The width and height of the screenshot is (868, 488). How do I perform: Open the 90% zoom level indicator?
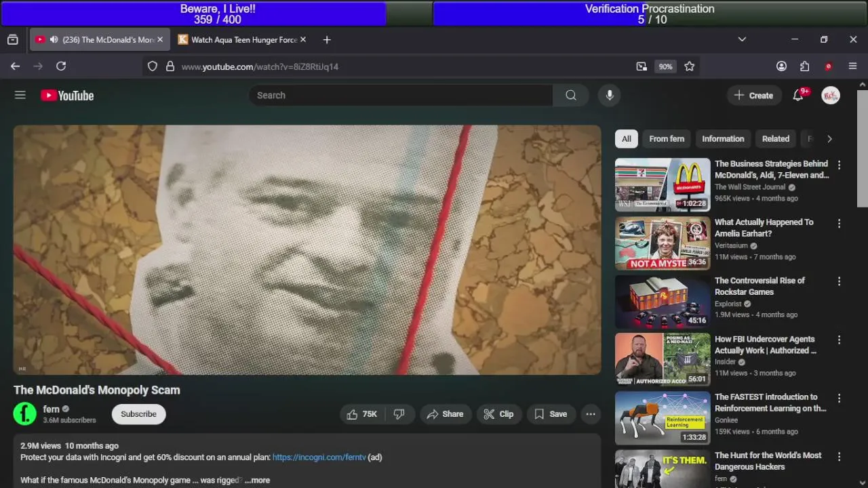665,66
